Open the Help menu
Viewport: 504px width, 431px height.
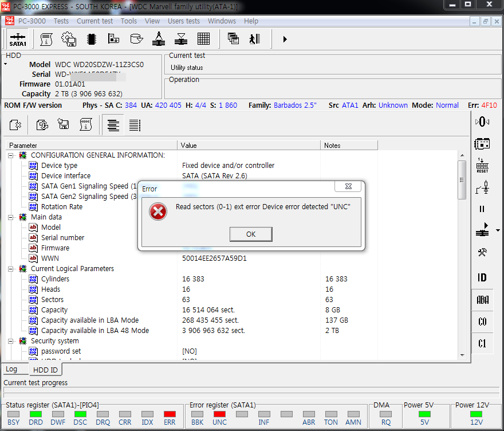click(x=251, y=21)
